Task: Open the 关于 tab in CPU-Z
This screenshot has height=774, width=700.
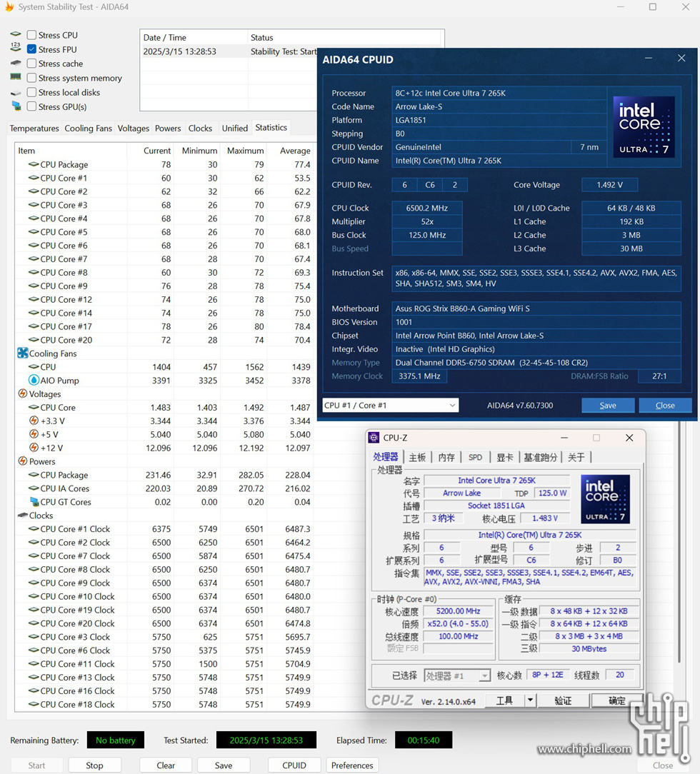Action: pyautogui.click(x=576, y=457)
